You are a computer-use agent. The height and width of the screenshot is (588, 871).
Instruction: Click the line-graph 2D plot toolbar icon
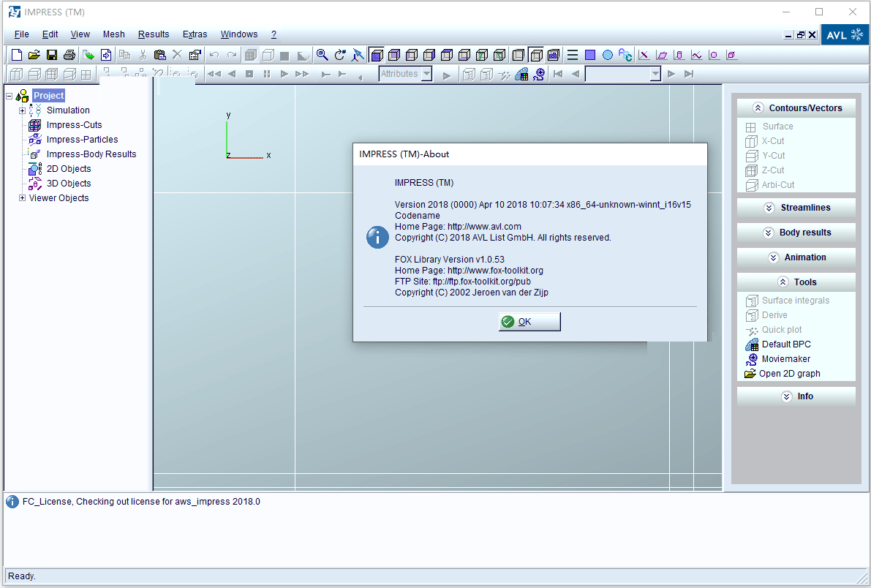click(x=696, y=55)
